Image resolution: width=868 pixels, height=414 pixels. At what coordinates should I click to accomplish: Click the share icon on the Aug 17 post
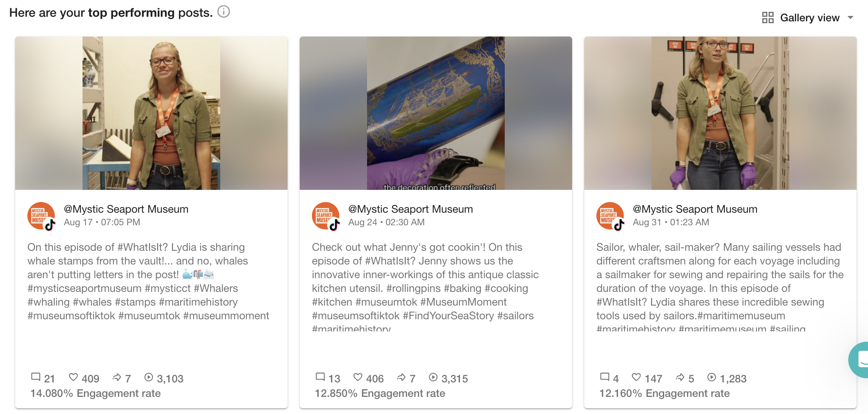[x=117, y=377]
